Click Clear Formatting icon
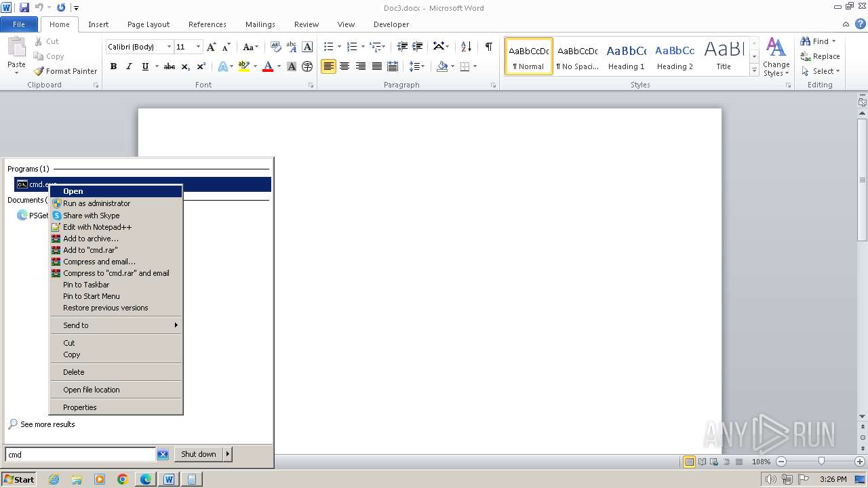 (x=276, y=47)
